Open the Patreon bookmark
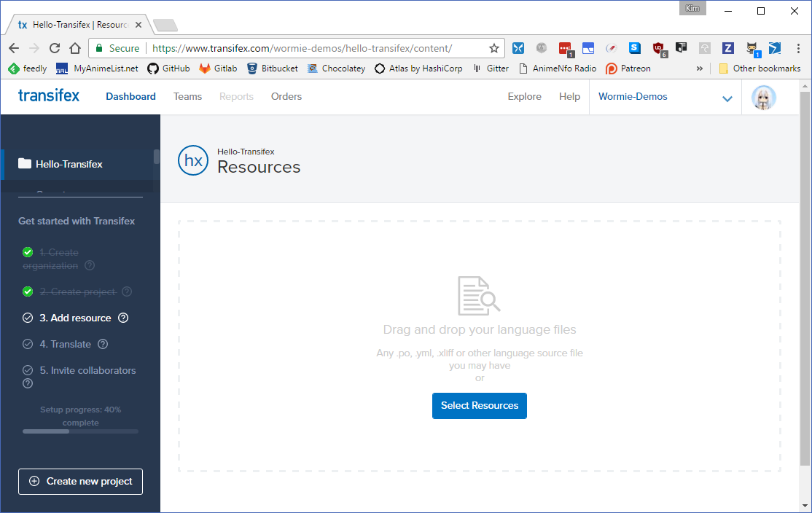 pyautogui.click(x=628, y=68)
